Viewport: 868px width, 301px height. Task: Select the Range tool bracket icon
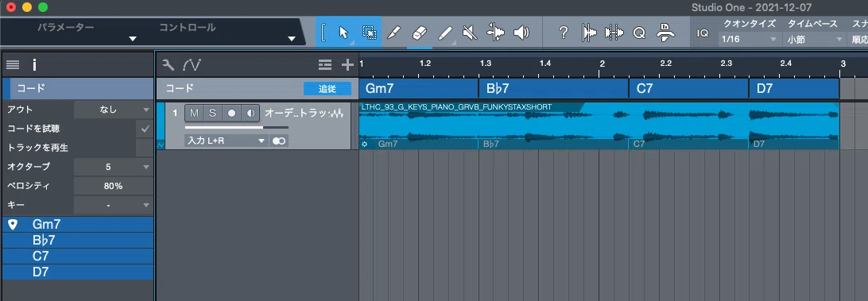tap(324, 33)
